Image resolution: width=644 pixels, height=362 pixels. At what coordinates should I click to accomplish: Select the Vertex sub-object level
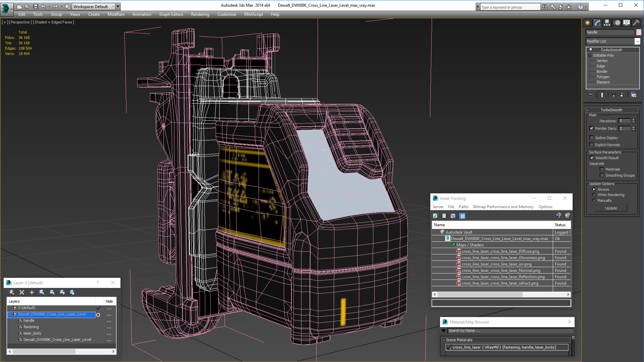[602, 61]
